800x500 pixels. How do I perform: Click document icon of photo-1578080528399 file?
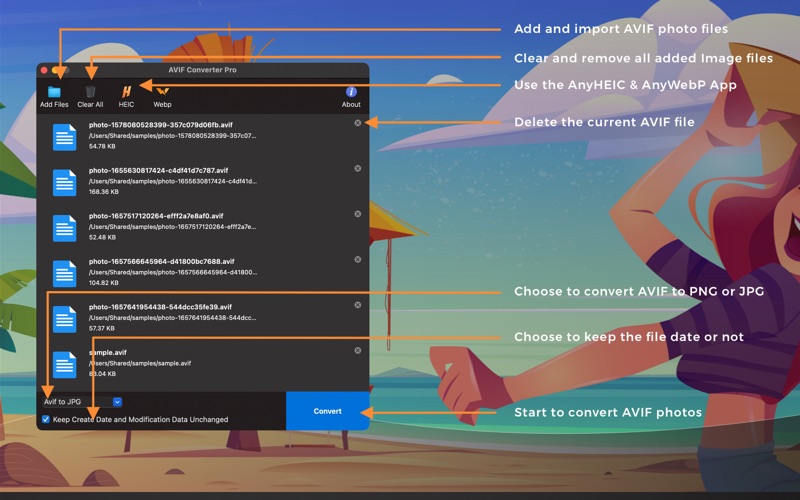pyautogui.click(x=64, y=137)
